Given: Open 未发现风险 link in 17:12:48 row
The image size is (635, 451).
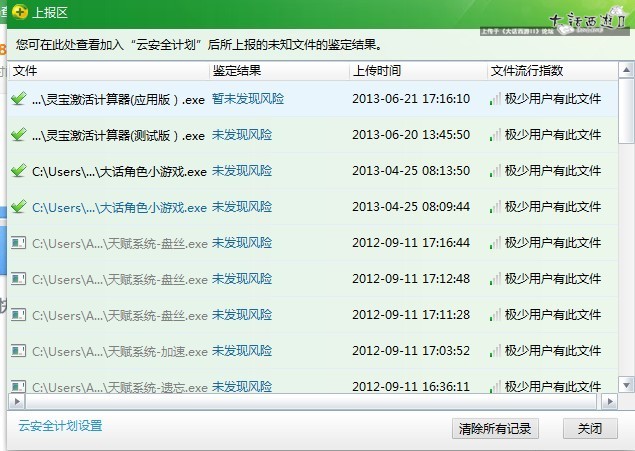Looking at the screenshot, I should click(x=242, y=279).
